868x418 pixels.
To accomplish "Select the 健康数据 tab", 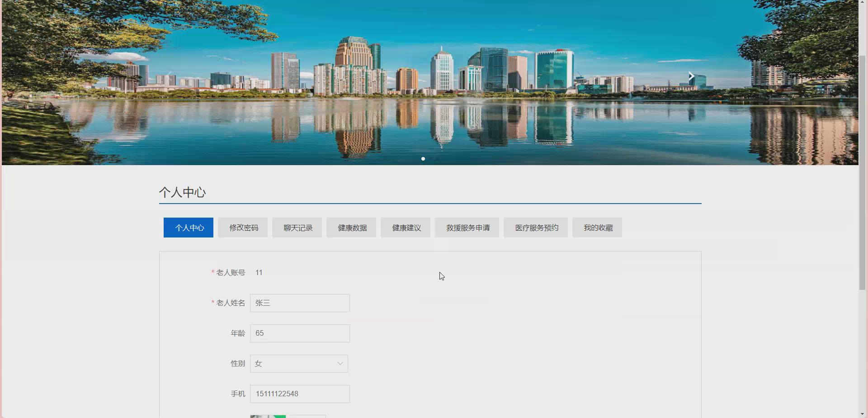I will click(x=351, y=228).
